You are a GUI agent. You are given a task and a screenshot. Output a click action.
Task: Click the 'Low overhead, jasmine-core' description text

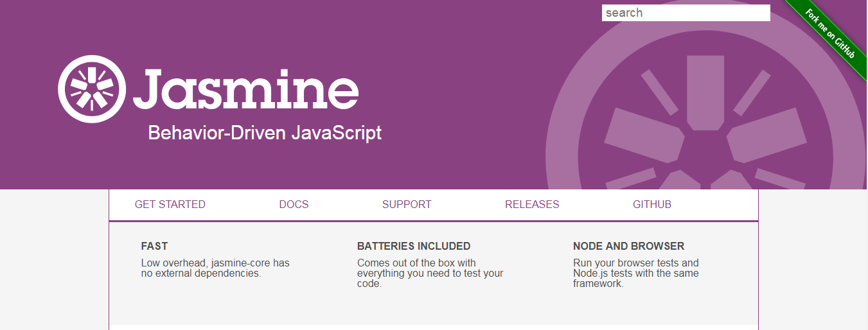coord(215,263)
